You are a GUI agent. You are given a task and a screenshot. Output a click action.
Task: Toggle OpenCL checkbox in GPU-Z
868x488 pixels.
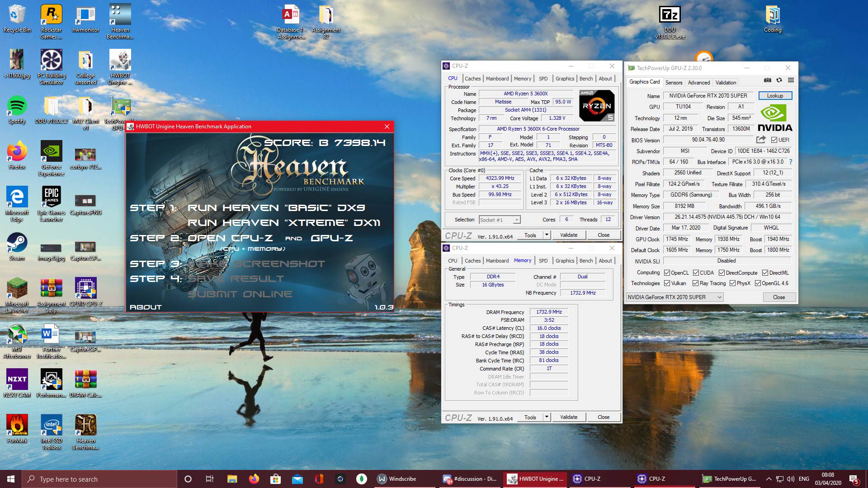pos(667,273)
